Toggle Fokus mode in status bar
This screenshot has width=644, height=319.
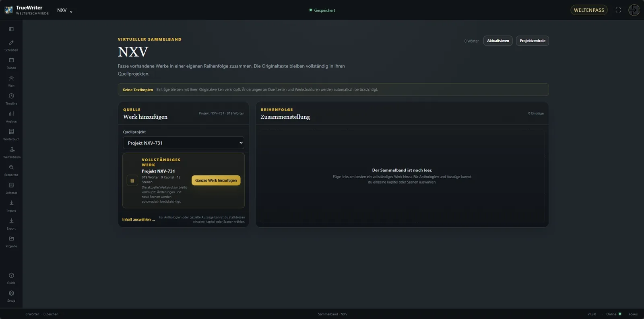[x=633, y=314]
